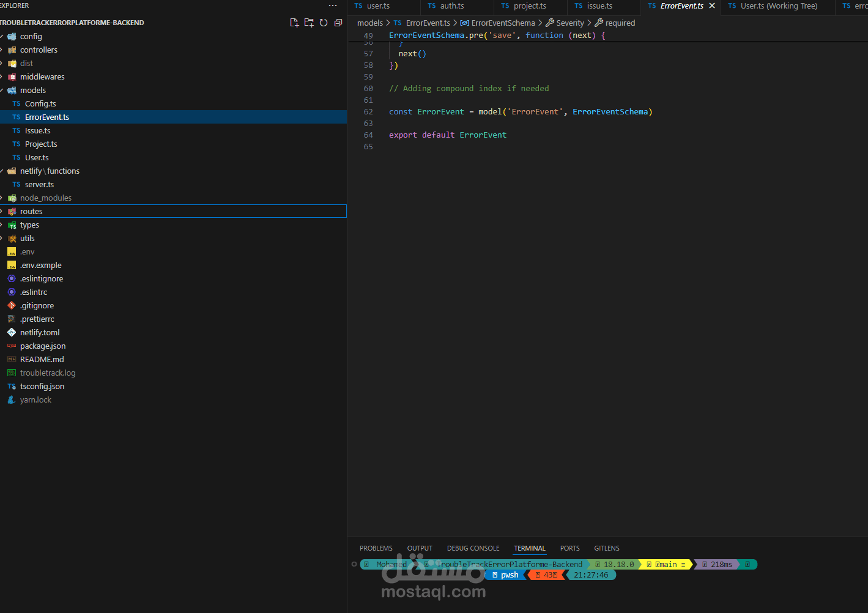The height and width of the screenshot is (613, 868).
Task: Select the ErrorEvent.ts editor tab
Action: [681, 6]
